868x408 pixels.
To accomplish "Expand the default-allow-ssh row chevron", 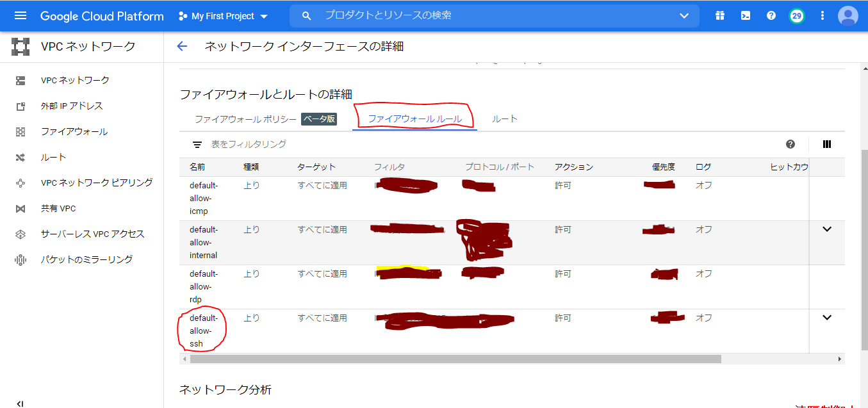I will pos(827,317).
